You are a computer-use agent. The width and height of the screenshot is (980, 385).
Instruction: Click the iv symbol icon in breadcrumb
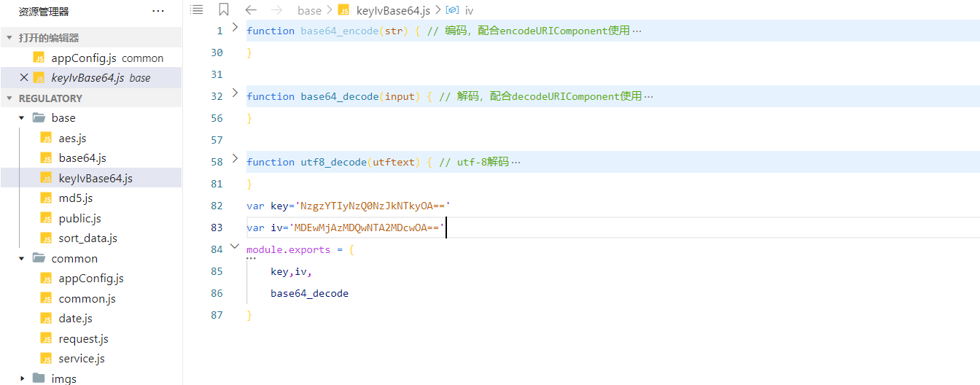(452, 10)
